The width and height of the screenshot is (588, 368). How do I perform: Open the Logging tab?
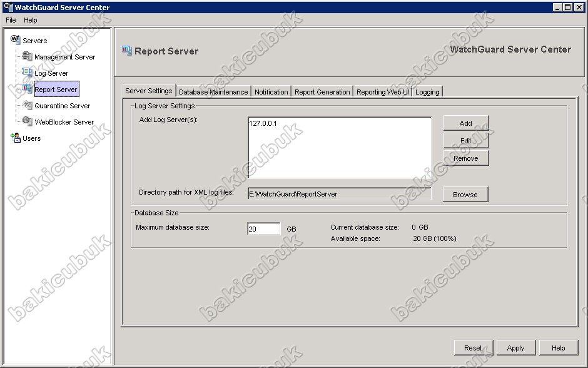click(x=427, y=92)
